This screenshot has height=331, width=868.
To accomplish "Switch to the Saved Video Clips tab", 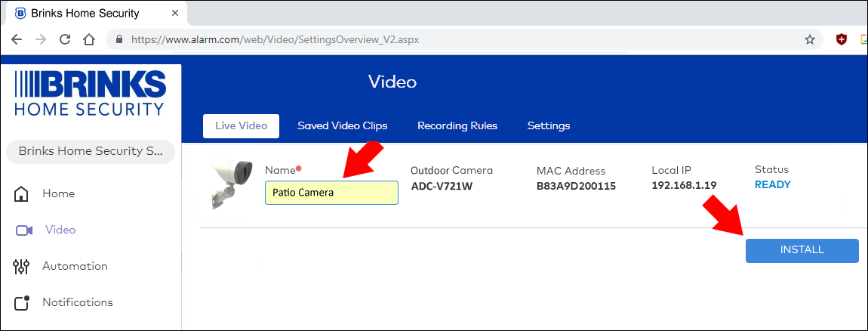I will point(343,126).
